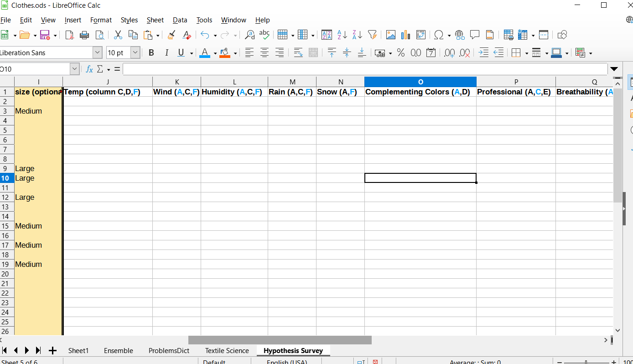Expand the underline style dropdown arrow

point(192,53)
